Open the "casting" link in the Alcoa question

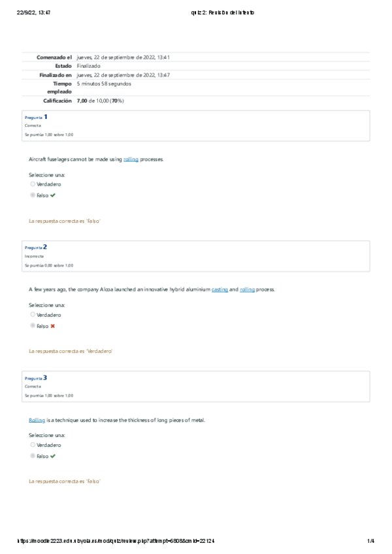(x=220, y=289)
